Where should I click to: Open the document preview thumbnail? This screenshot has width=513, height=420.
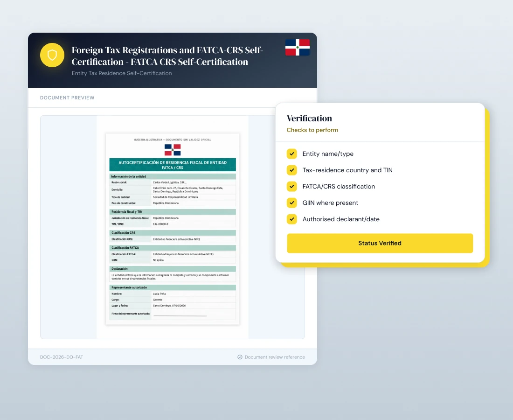coord(173,229)
